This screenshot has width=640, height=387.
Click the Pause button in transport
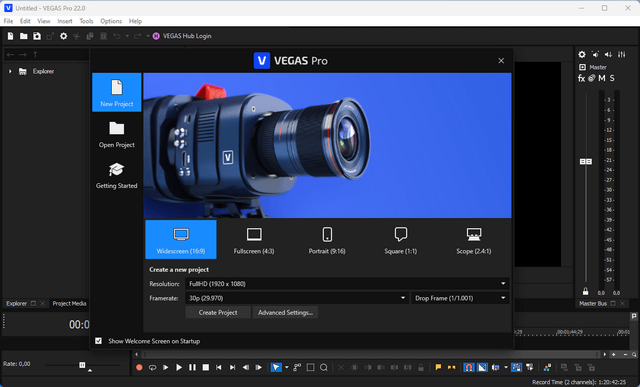tap(192, 367)
